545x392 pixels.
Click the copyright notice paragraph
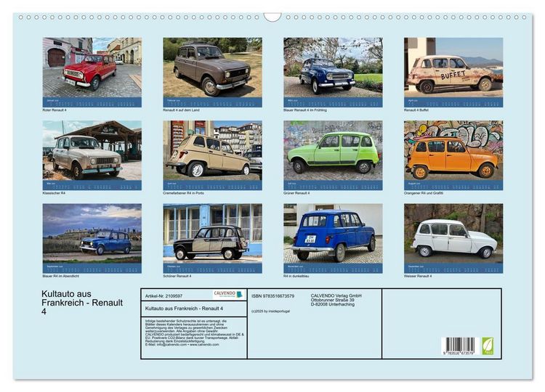195,333
